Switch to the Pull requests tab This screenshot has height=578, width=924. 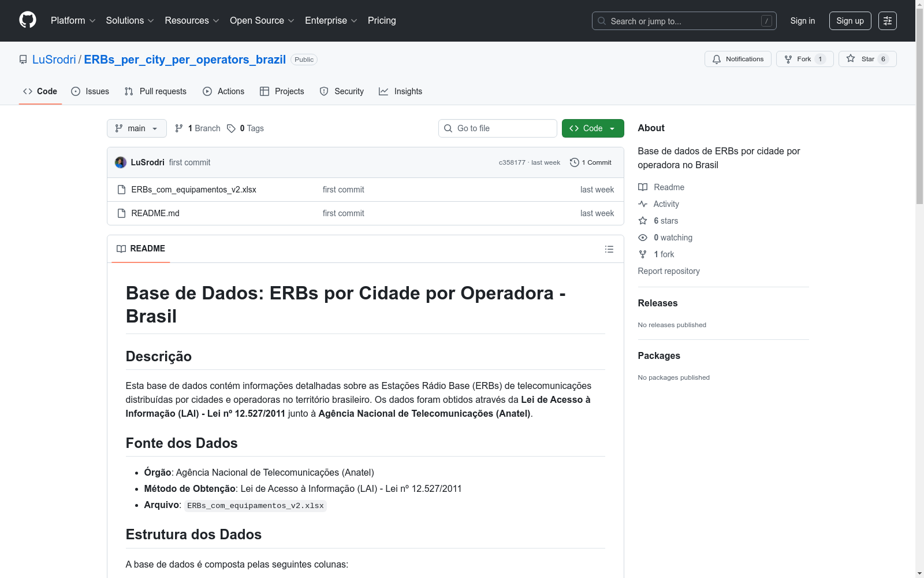coord(155,91)
